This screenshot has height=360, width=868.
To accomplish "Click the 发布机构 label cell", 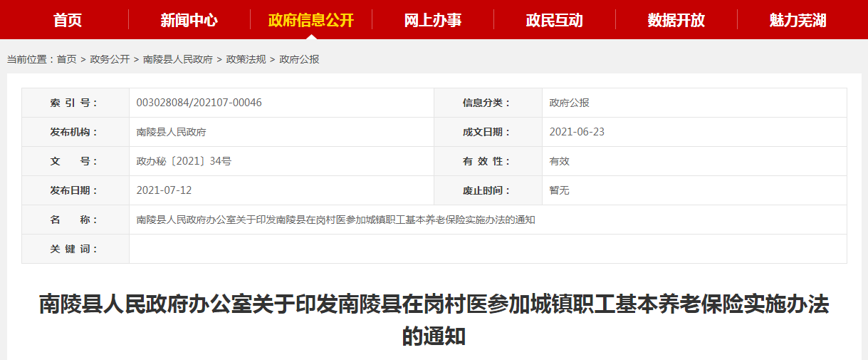I will click(75, 132).
